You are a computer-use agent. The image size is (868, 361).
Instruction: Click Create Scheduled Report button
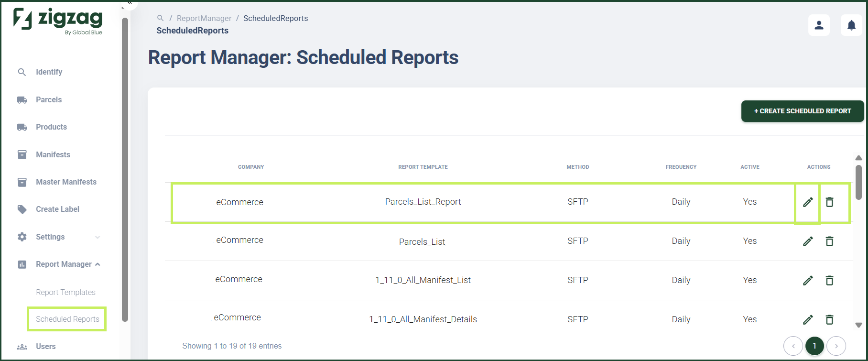[x=803, y=111]
